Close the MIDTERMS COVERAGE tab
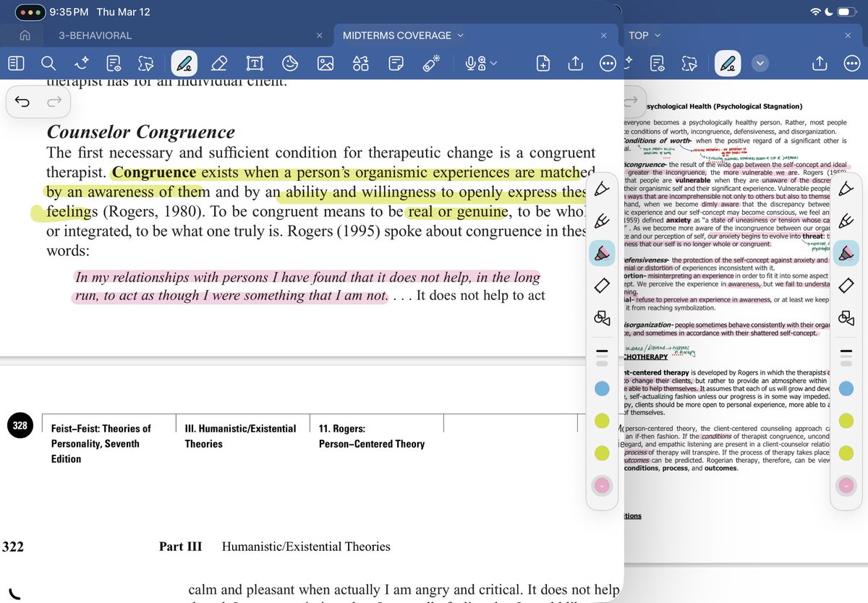The width and height of the screenshot is (868, 603). click(x=605, y=35)
